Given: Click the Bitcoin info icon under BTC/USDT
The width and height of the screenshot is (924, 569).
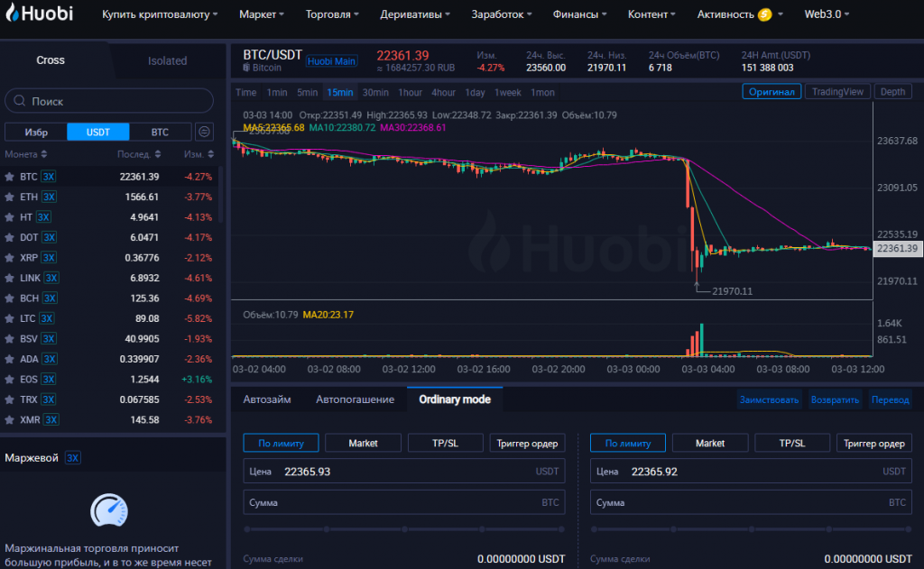Looking at the screenshot, I should pos(247,68).
